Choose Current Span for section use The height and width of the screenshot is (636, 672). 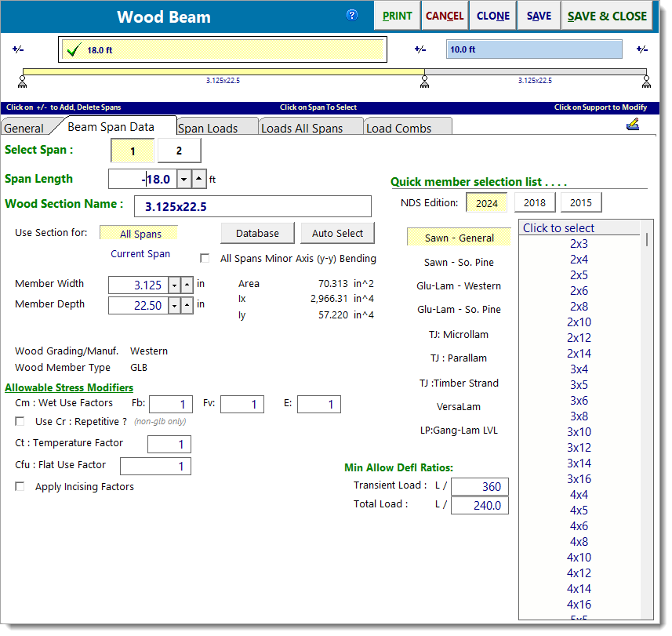click(x=140, y=254)
